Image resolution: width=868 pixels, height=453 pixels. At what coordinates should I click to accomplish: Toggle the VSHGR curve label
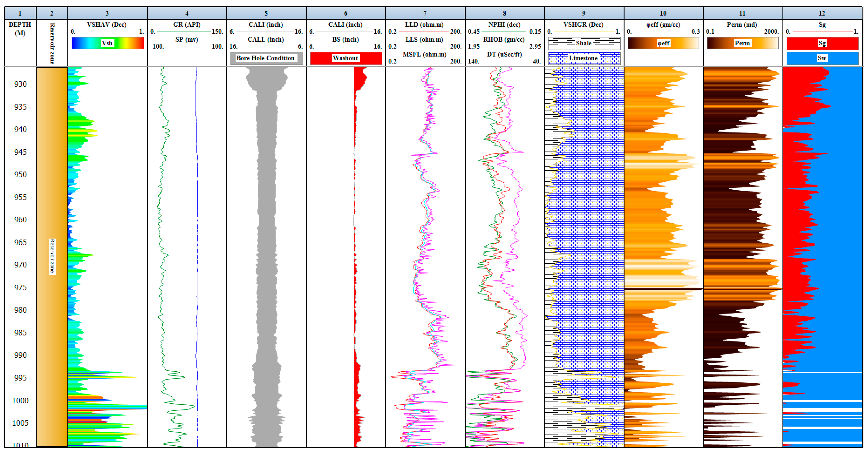(584, 25)
